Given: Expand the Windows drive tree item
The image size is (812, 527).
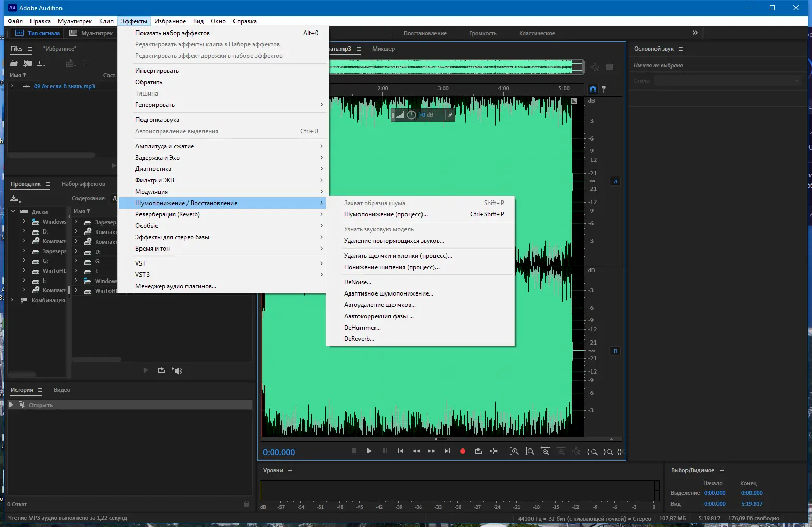Looking at the screenshot, I should click(x=24, y=222).
